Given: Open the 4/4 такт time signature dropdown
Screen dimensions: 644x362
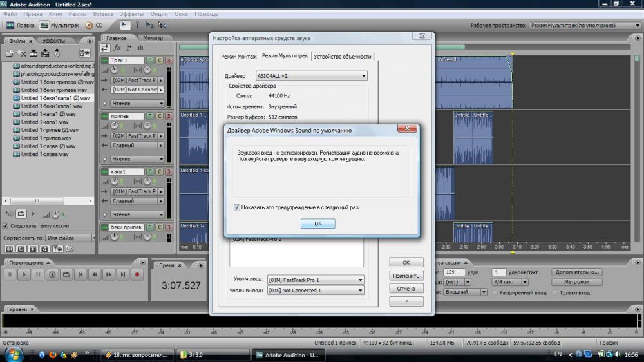Looking at the screenshot, I should point(511,282).
